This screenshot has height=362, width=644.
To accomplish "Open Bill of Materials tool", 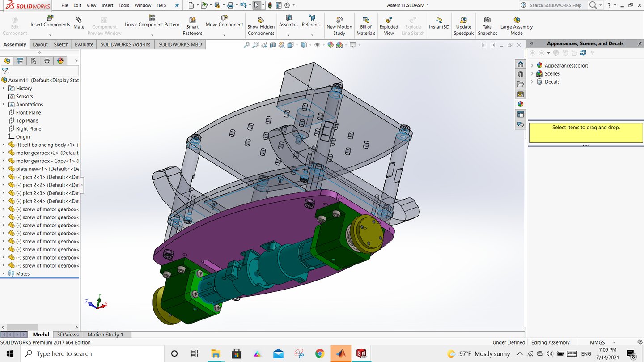I will [x=366, y=26].
